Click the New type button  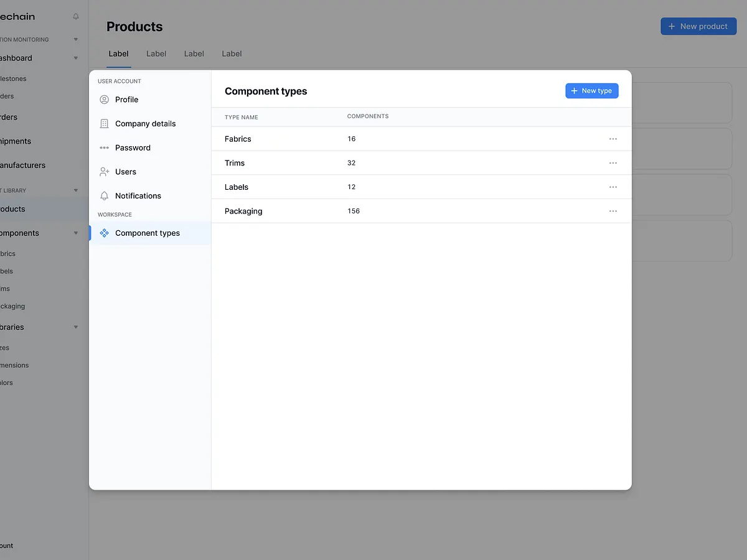point(592,91)
